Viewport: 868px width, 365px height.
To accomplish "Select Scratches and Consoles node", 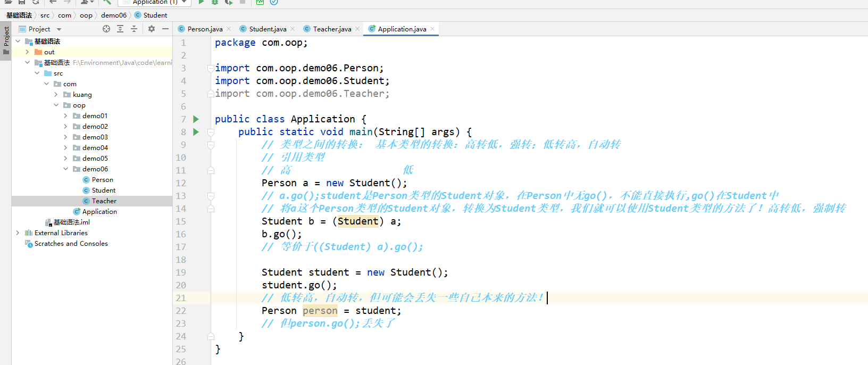I will 71,243.
